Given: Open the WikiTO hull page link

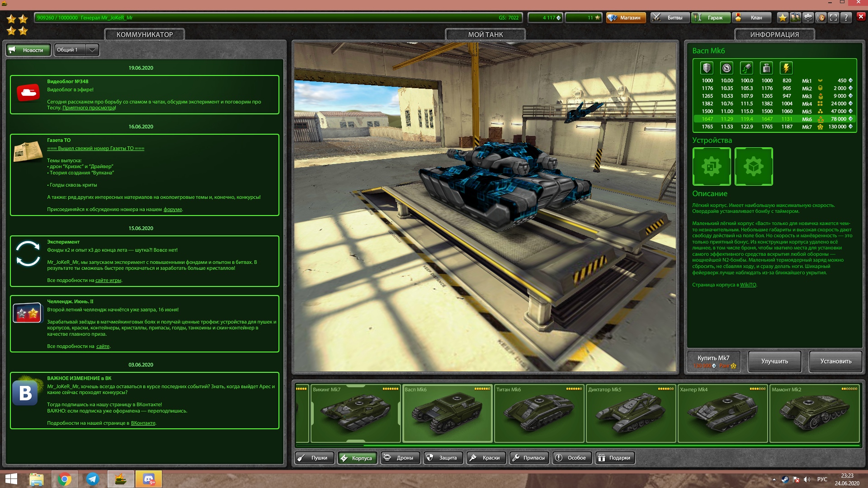Looking at the screenshot, I should (x=748, y=285).
